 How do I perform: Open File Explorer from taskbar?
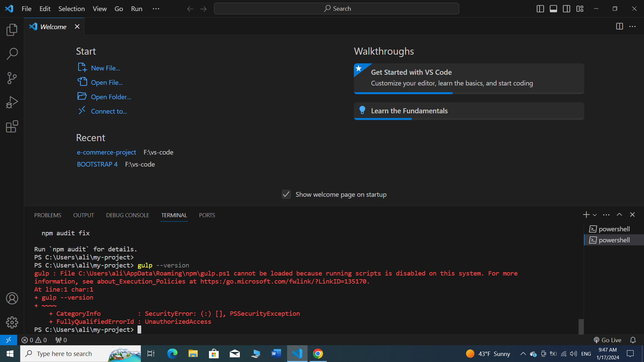coord(193,354)
